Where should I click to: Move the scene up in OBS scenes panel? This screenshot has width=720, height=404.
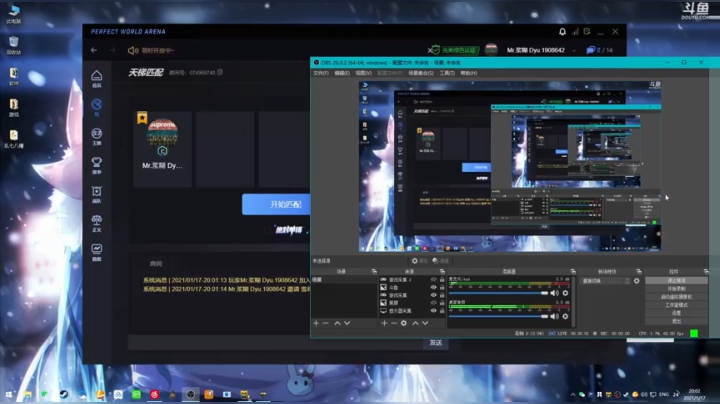point(338,323)
